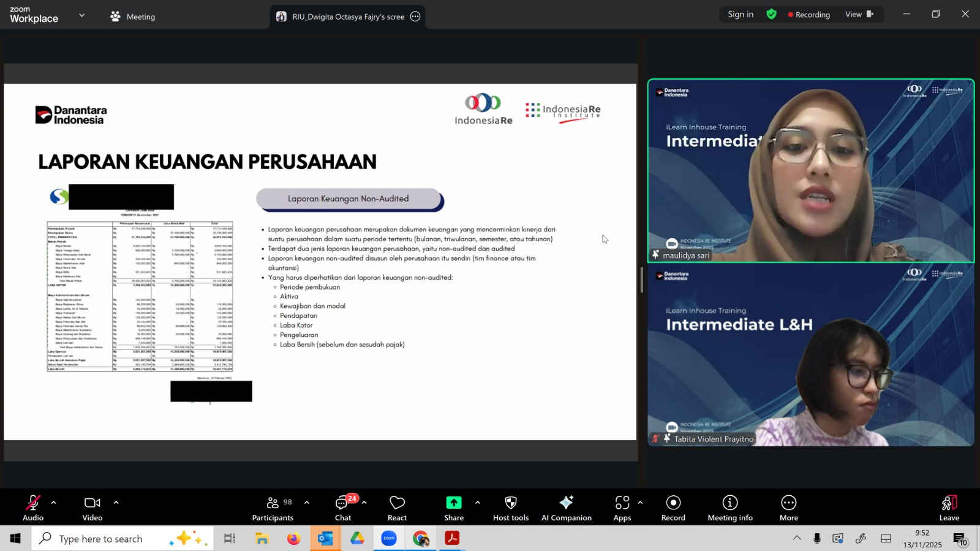Expand audio options arrow next to Audio

54,503
